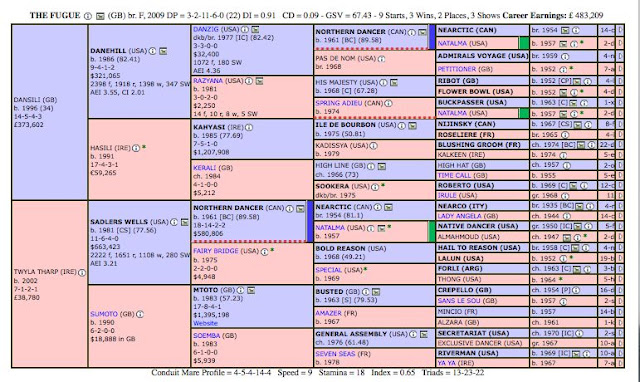Open SOOKERA info icon
The width and height of the screenshot is (640, 382).
[x=375, y=187]
